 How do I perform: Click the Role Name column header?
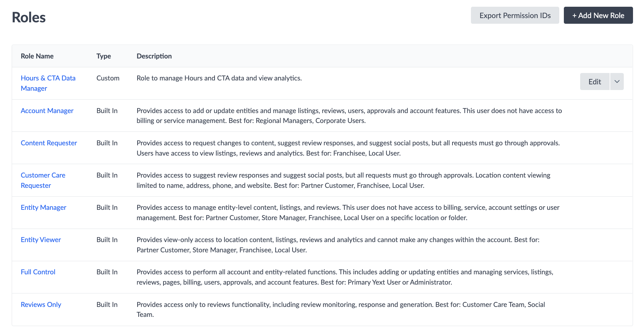pyautogui.click(x=37, y=56)
